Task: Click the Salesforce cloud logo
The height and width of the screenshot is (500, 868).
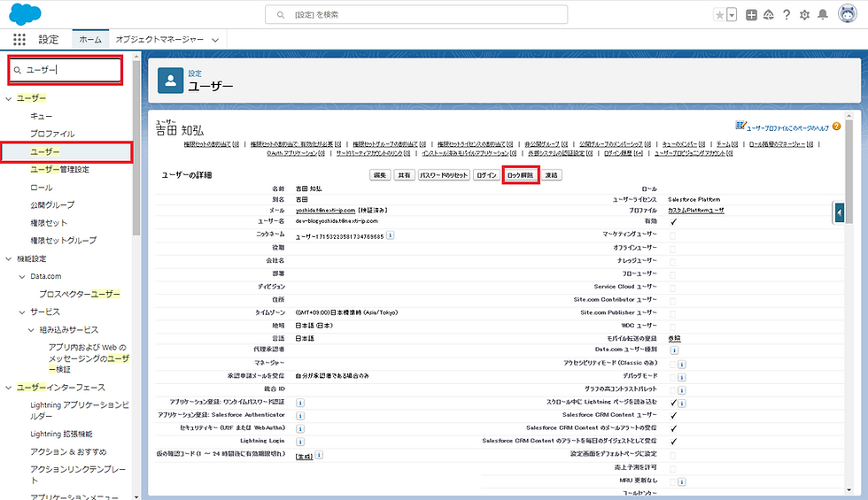Action: point(25,14)
